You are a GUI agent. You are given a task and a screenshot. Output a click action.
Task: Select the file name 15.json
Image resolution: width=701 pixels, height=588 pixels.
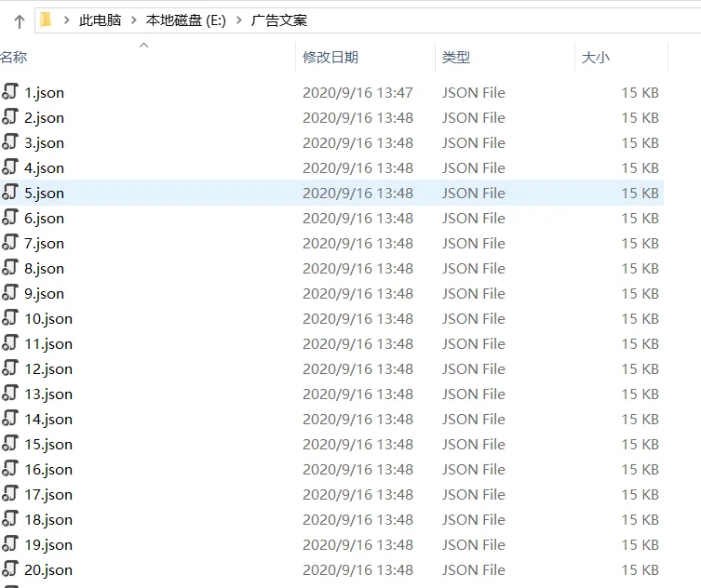(48, 445)
